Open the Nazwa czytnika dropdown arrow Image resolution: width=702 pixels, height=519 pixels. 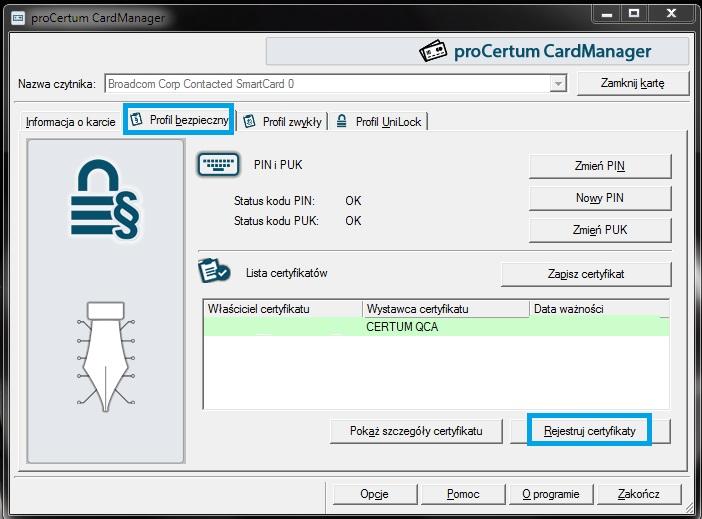pos(558,84)
